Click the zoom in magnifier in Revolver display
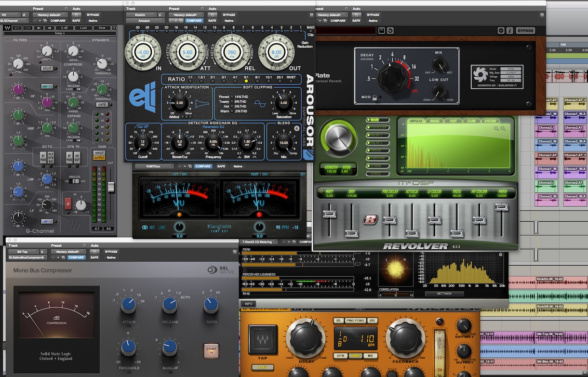The height and width of the screenshot is (377, 588). 503,129
